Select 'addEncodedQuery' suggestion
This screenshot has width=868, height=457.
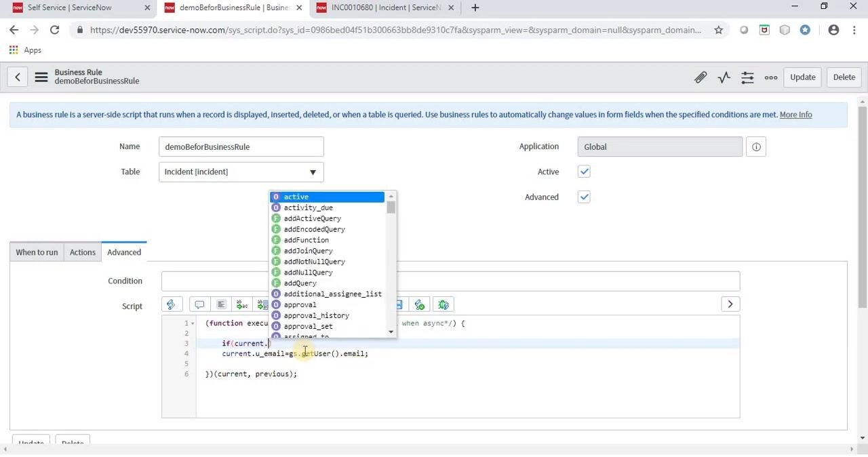pos(328,229)
